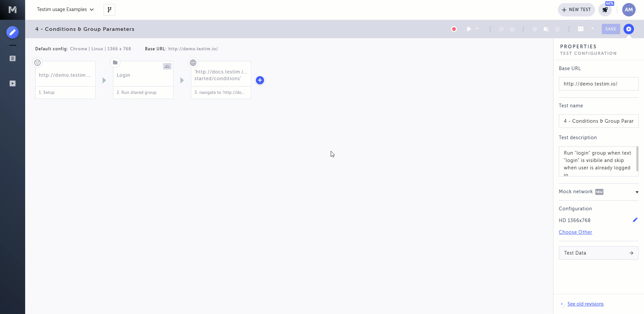Click the '1. Setup' step label
644x314 pixels.
pyautogui.click(x=47, y=93)
